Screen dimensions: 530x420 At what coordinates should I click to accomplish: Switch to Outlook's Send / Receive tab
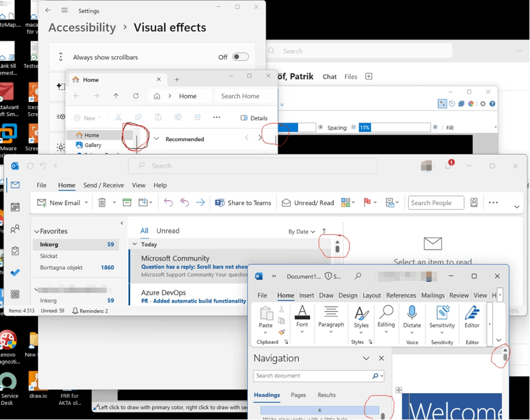point(103,185)
